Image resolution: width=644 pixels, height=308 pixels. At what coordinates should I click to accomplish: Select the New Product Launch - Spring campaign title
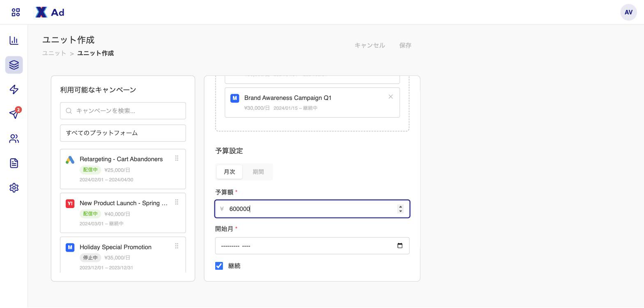[124, 203]
